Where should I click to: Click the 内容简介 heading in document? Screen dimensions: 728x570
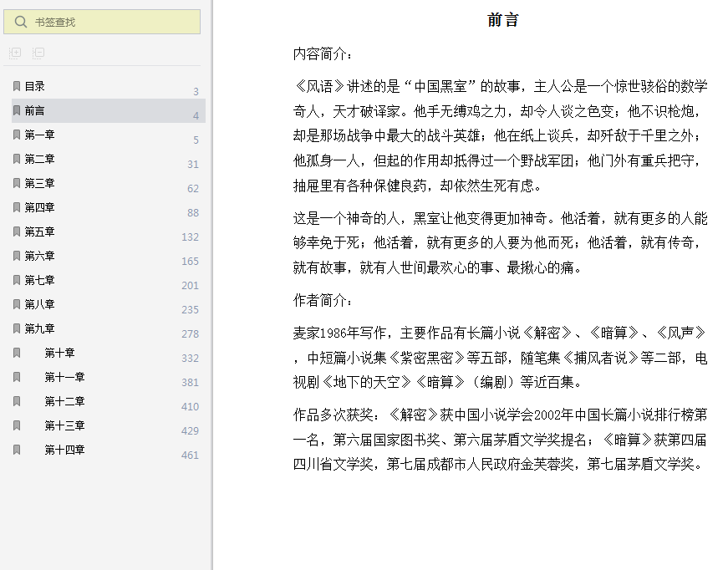pyautogui.click(x=323, y=53)
